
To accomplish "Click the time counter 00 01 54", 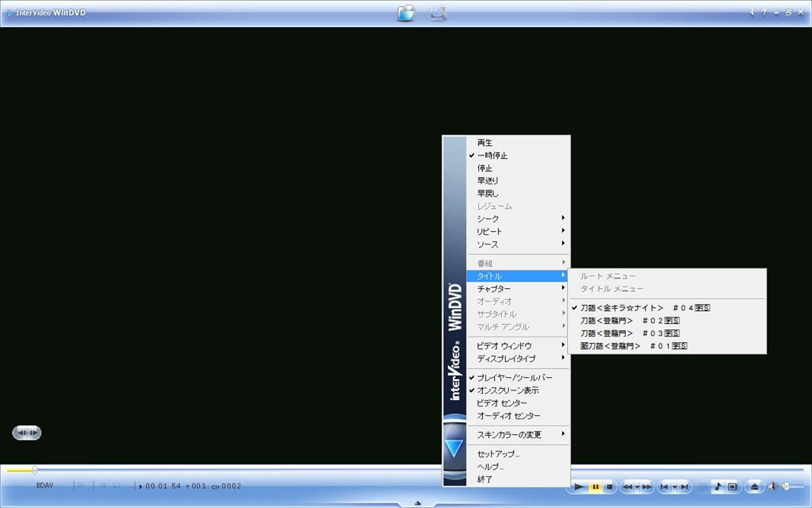I will 163,487.
